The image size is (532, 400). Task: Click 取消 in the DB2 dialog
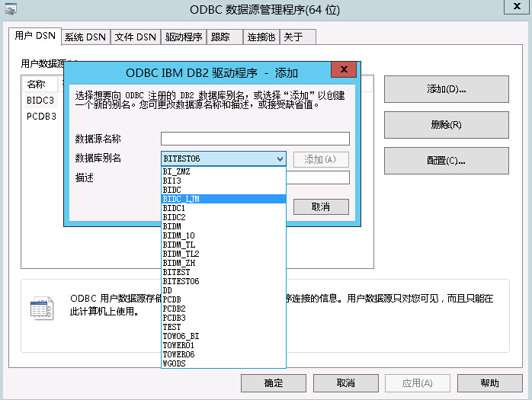[321, 206]
